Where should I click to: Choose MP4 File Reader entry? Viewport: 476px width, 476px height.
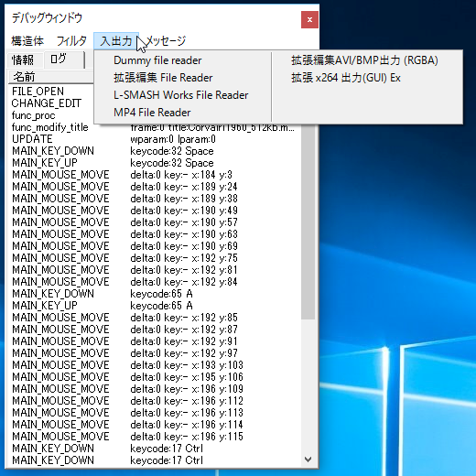click(152, 113)
